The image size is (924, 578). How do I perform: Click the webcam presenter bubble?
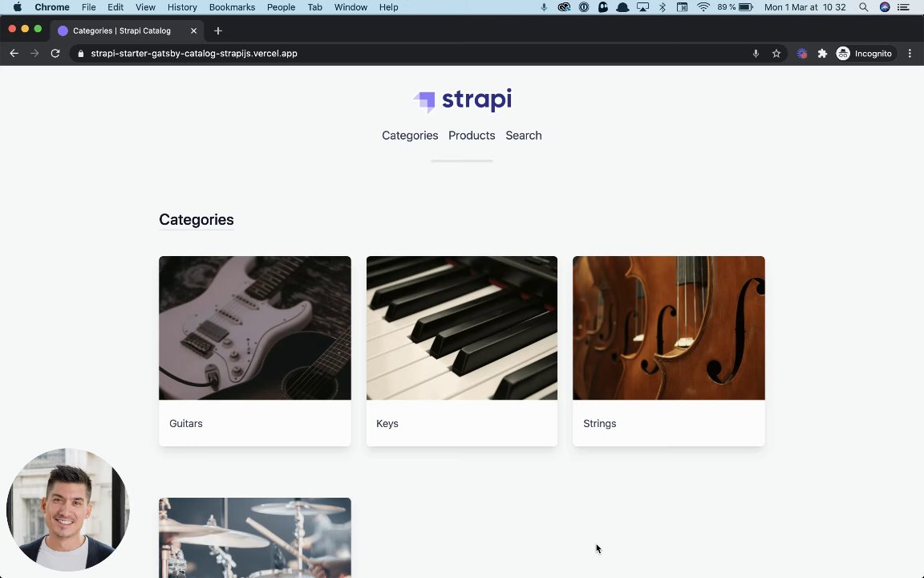67,510
